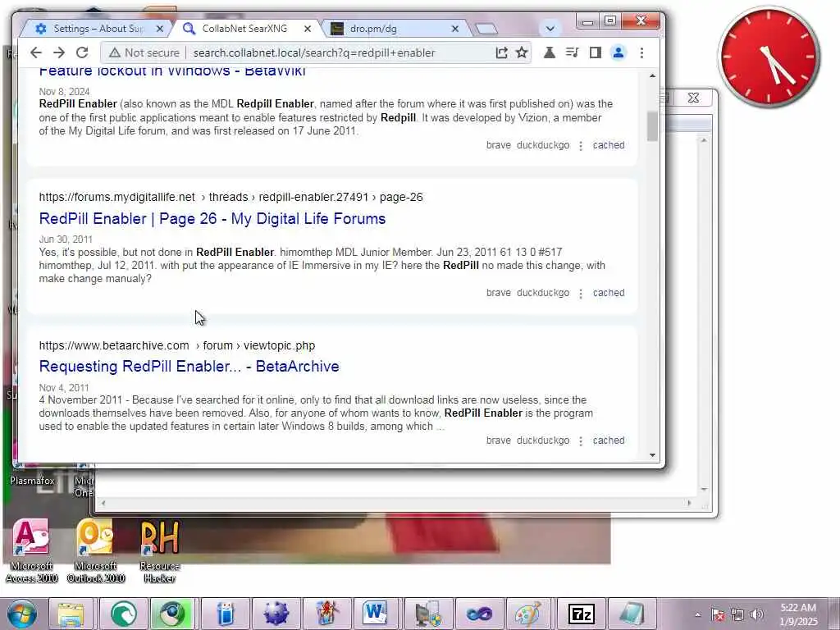Viewport: 840px width, 630px height.
Task: Open the blue USB drive taskbar icon
Action: coord(226,614)
